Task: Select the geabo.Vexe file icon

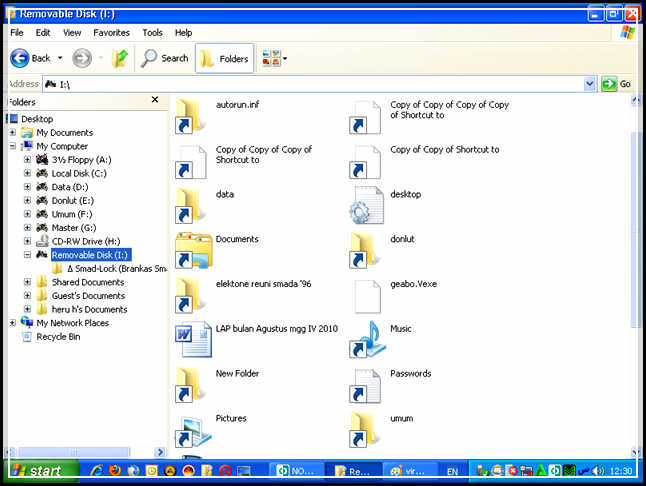Action: (367, 297)
